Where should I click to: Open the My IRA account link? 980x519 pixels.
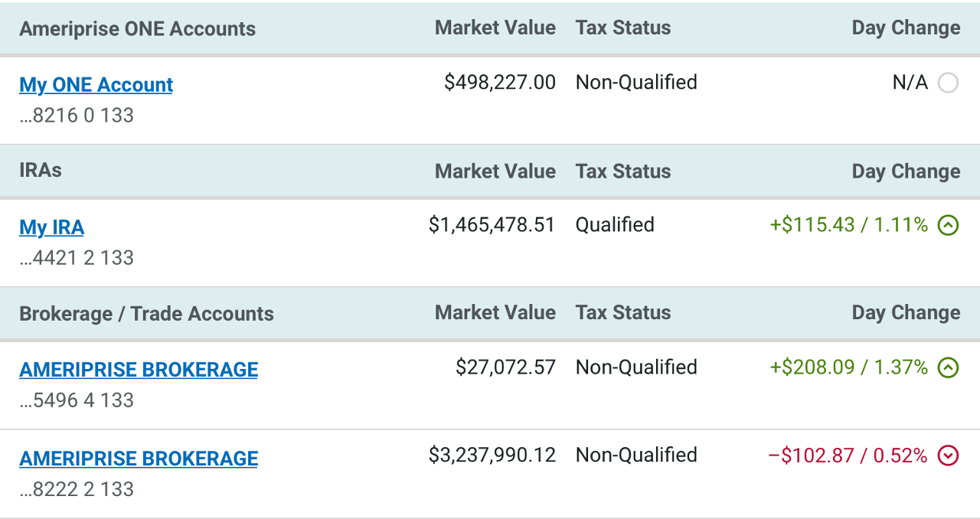51,227
